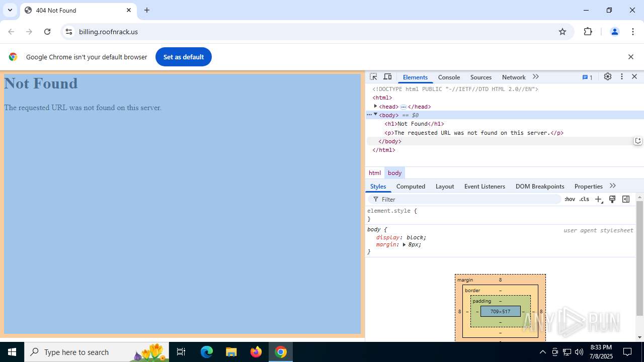The height and width of the screenshot is (362, 644).
Task: Open the Layout pane tab
Action: [445, 187]
